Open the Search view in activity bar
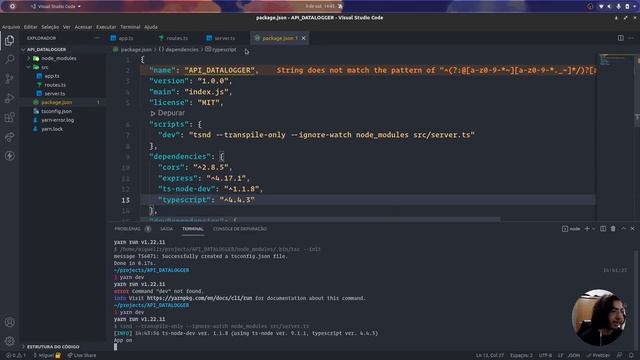 [x=9, y=60]
